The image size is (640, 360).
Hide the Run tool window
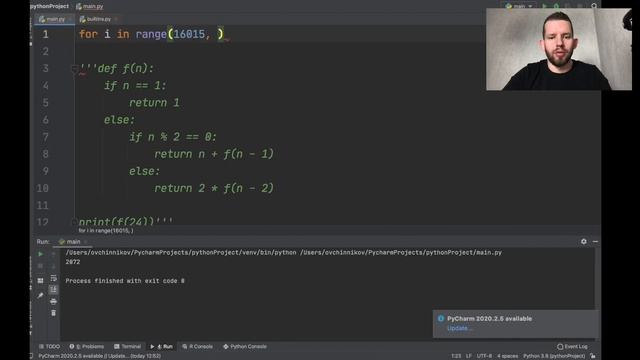tap(595, 242)
